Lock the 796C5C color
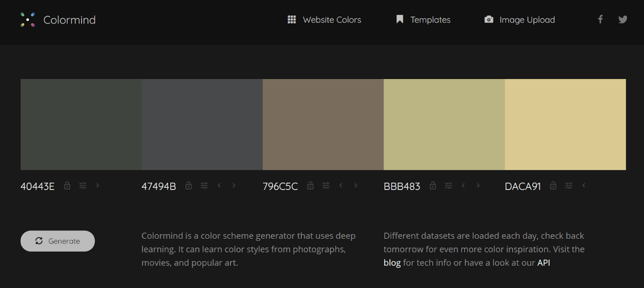 click(310, 185)
